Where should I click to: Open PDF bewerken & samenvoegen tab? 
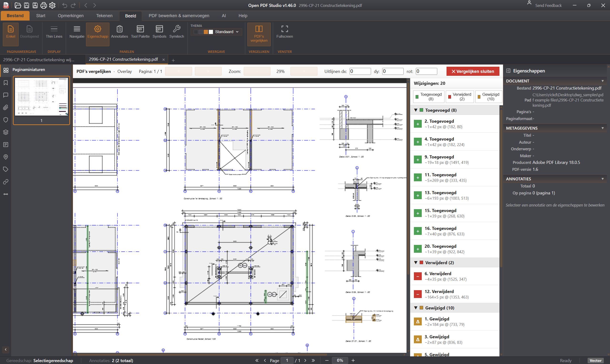pyautogui.click(x=179, y=16)
